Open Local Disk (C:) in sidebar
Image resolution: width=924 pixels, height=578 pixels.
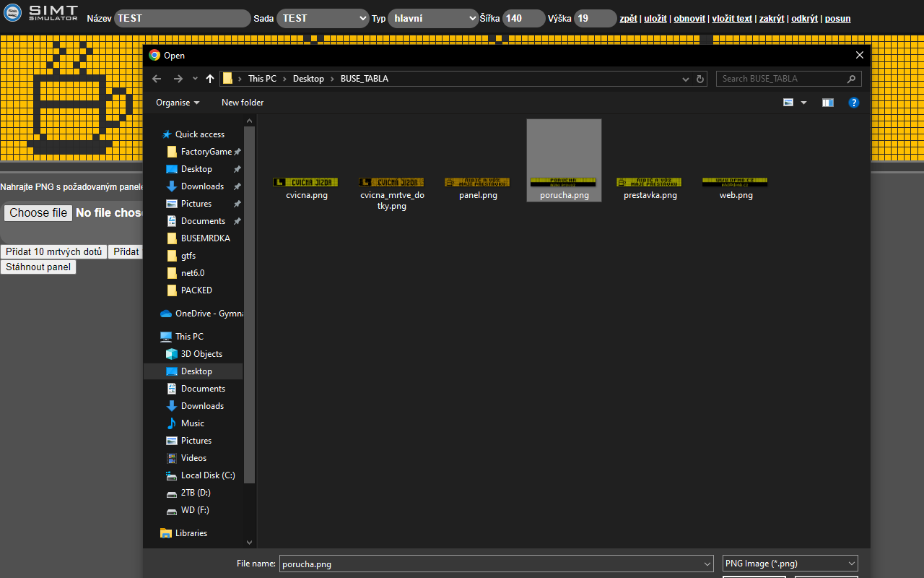[208, 475]
